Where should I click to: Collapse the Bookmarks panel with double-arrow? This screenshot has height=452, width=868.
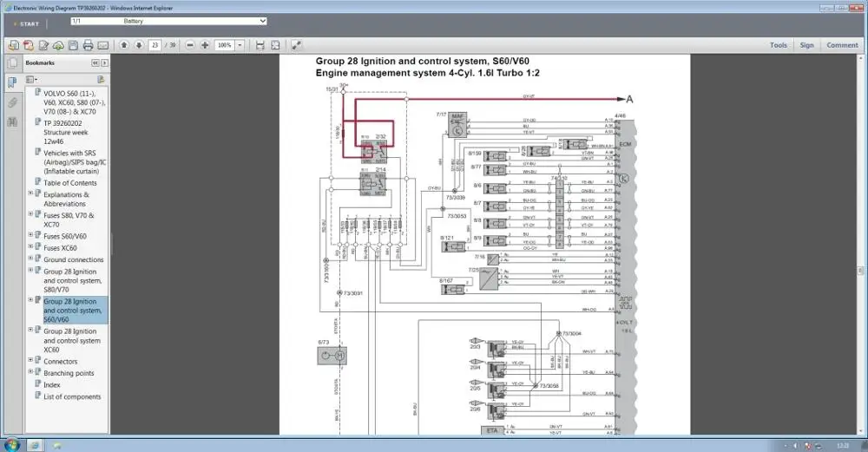(95, 63)
